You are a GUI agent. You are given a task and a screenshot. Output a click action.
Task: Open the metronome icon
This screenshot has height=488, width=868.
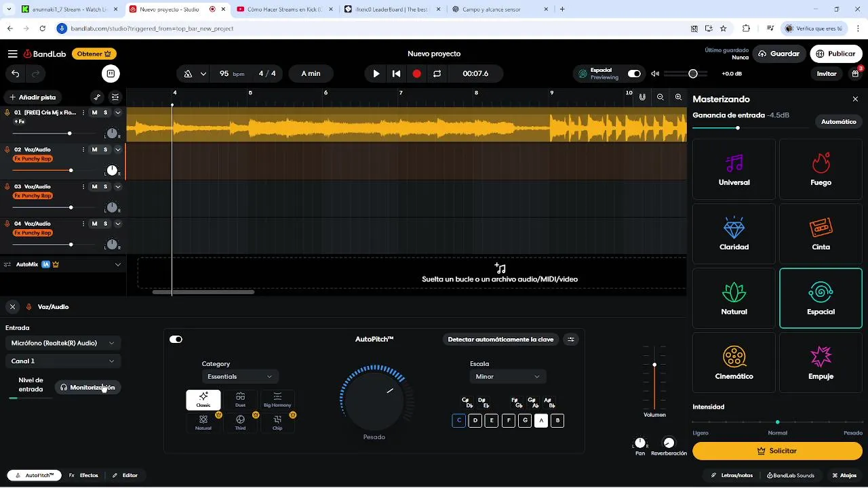[188, 74]
